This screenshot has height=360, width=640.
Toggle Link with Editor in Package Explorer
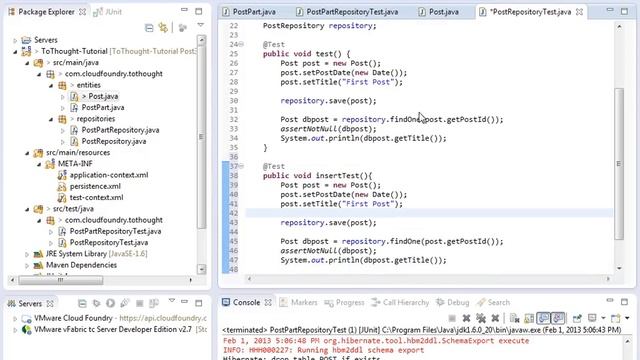[163, 27]
